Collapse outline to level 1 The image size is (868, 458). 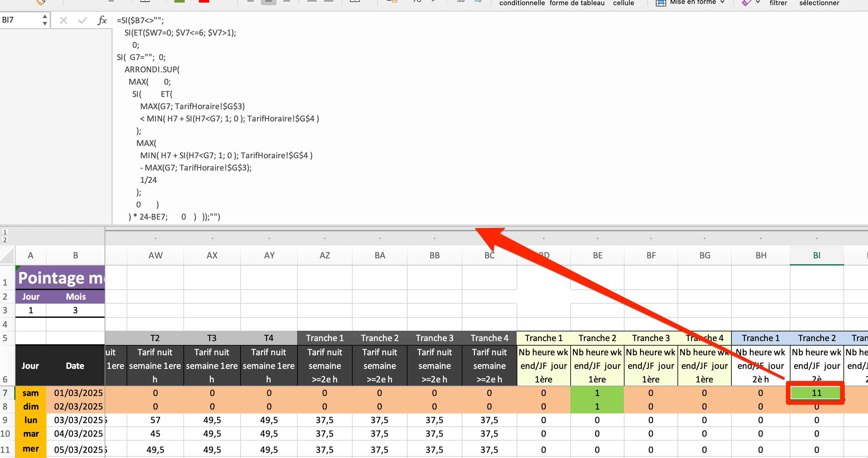click(5, 232)
